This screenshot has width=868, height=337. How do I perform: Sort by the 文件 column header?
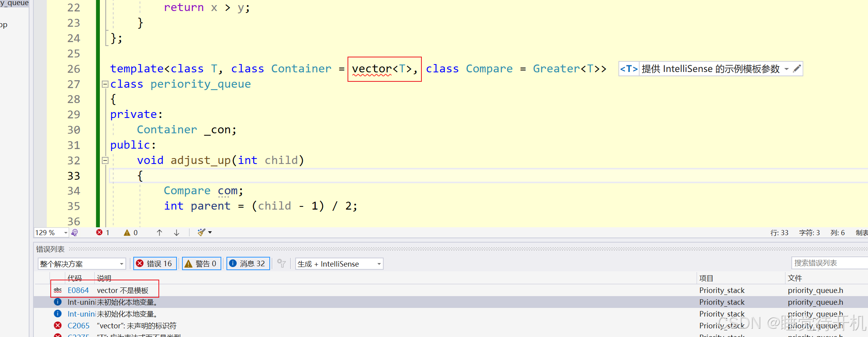pos(795,278)
